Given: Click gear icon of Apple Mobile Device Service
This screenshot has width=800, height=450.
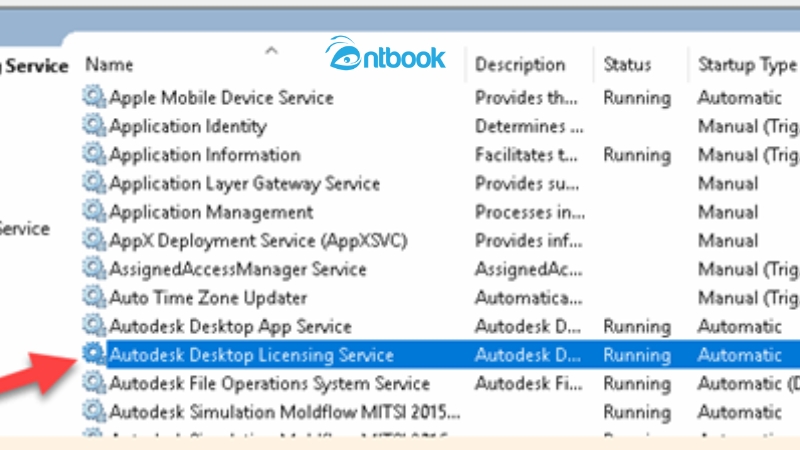Looking at the screenshot, I should [94, 96].
